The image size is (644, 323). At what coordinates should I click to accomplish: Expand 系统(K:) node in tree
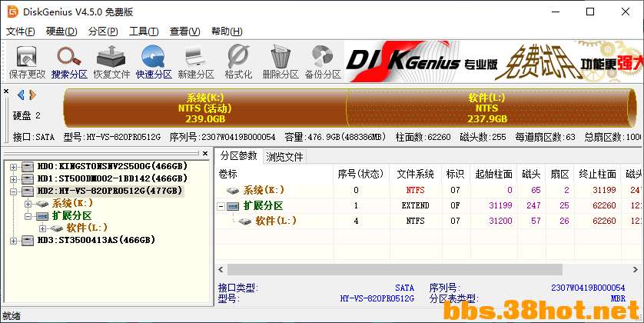coord(28,204)
